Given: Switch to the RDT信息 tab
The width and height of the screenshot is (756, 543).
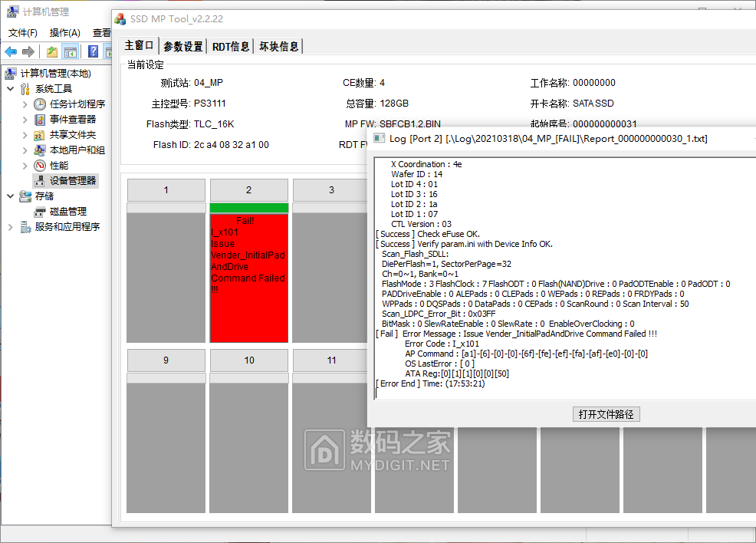Looking at the screenshot, I should [x=231, y=46].
